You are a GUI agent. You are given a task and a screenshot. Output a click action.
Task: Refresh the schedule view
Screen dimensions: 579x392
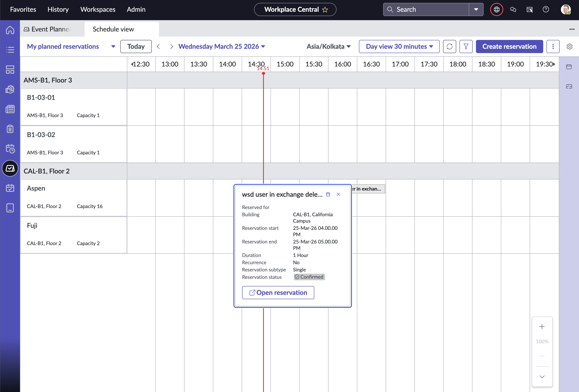(x=449, y=46)
